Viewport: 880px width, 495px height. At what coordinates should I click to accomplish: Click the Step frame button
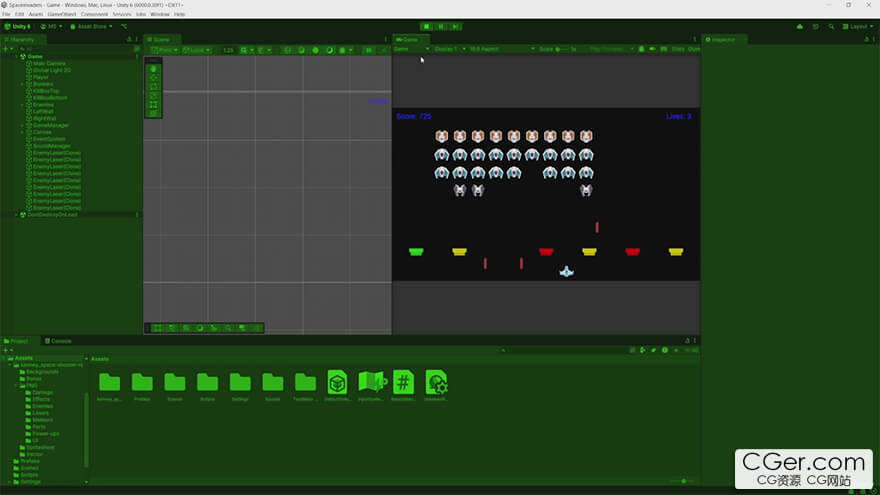coord(455,26)
